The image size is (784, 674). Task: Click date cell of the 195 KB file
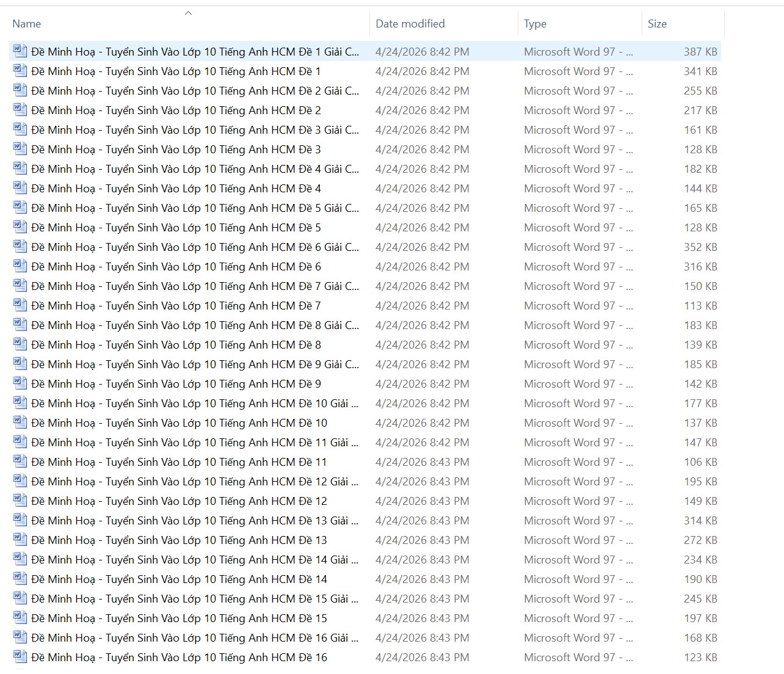(x=423, y=482)
